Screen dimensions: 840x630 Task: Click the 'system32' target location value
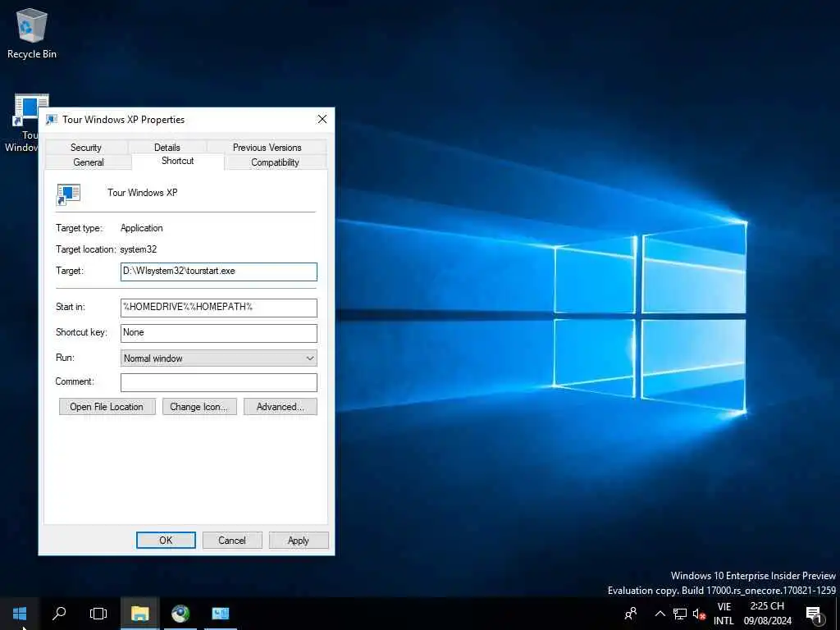coord(138,249)
